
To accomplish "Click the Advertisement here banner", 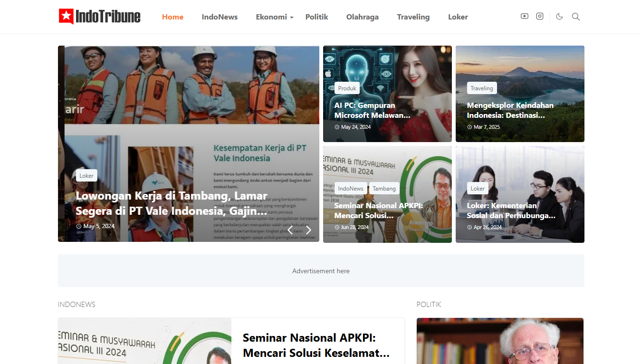I will pyautogui.click(x=321, y=271).
